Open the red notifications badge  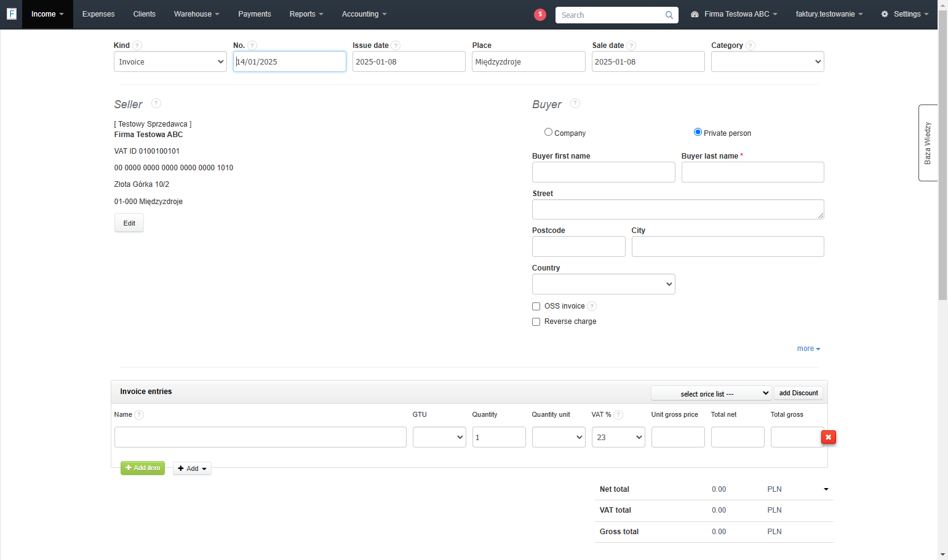pyautogui.click(x=540, y=14)
